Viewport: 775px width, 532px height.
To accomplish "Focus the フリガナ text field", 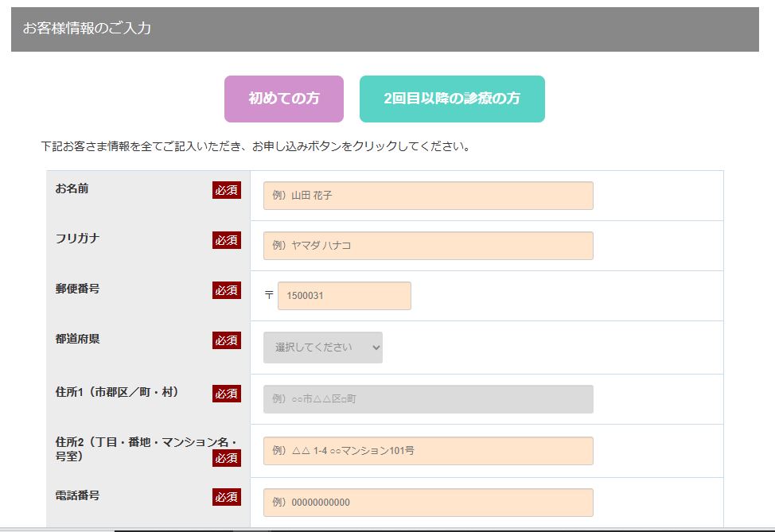I will click(x=428, y=246).
